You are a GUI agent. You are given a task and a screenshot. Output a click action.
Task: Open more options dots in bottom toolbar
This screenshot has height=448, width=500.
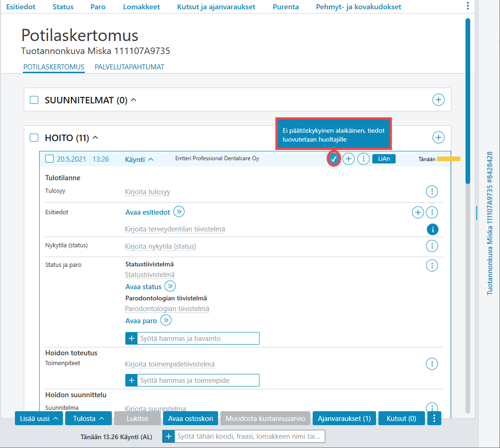click(434, 418)
